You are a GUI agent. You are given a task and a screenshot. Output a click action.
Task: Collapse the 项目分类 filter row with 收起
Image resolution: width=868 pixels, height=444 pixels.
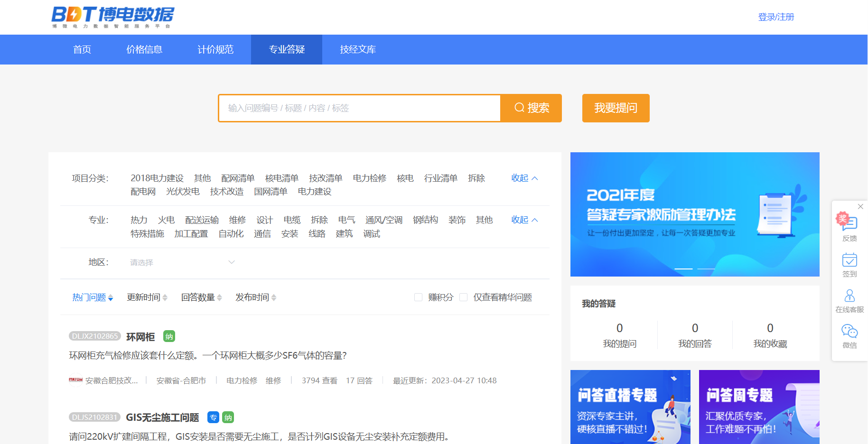pos(524,178)
